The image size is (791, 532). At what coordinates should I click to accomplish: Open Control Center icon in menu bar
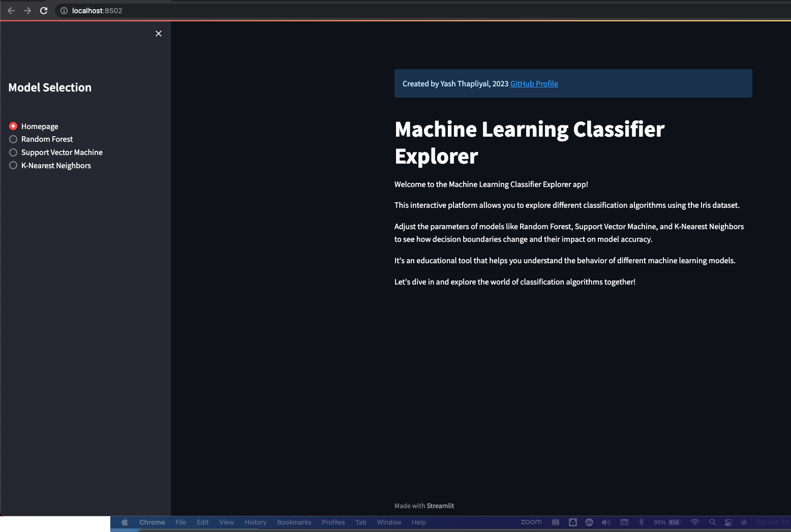pos(728,522)
